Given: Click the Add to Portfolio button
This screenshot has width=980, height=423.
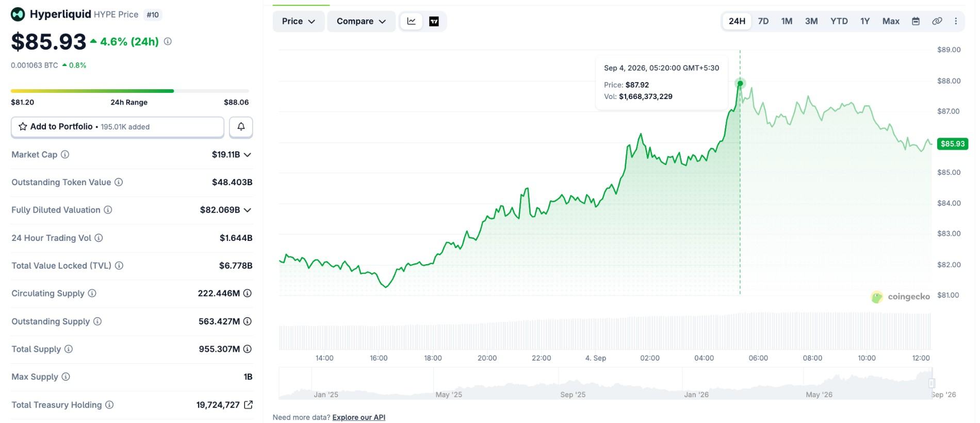Looking at the screenshot, I should 118,127.
